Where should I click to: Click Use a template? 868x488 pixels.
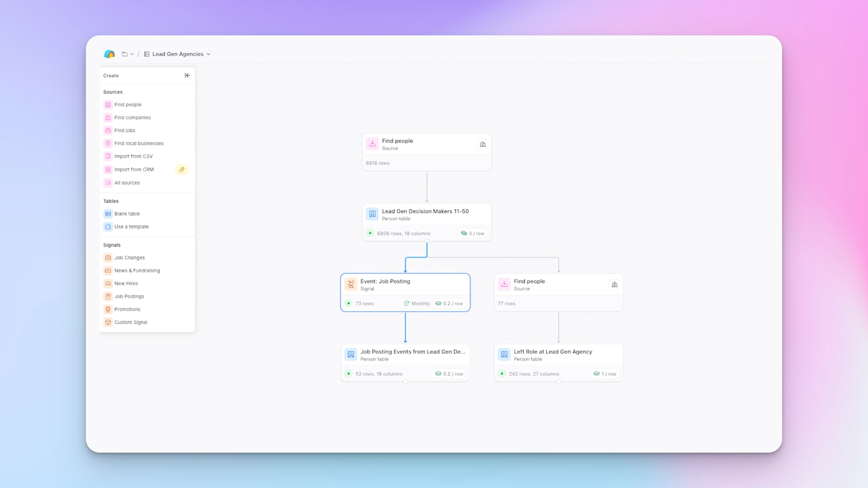(x=131, y=227)
